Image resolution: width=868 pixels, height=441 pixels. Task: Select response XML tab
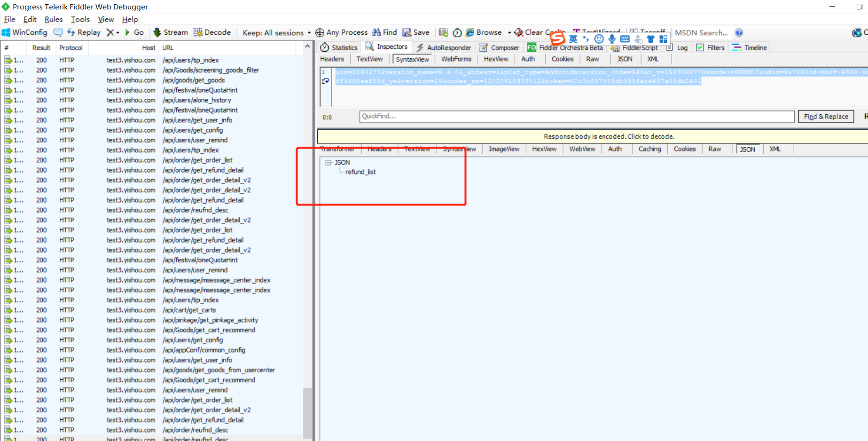coord(775,149)
